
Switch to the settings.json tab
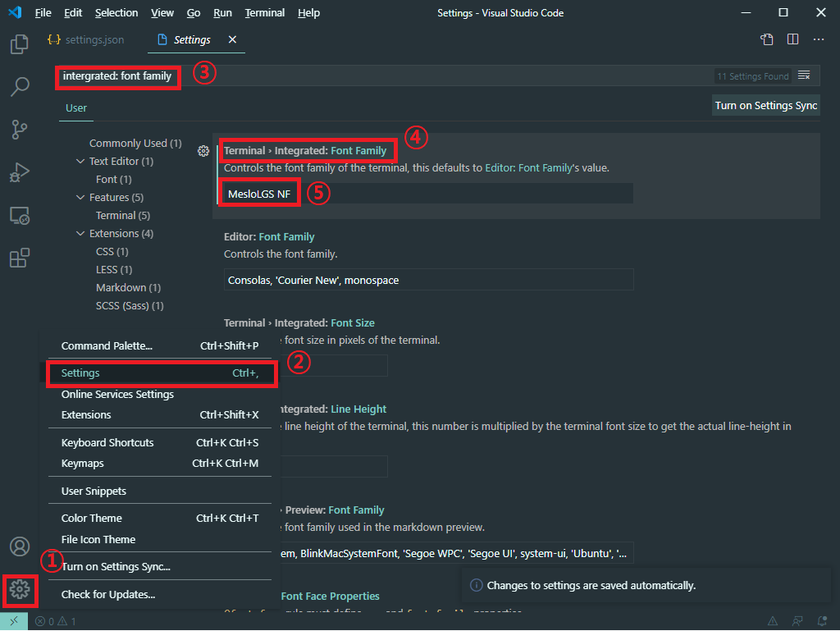(x=85, y=39)
